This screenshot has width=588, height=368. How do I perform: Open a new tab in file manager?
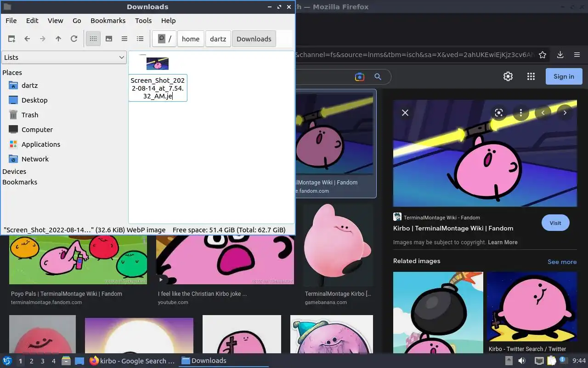[x=11, y=39]
